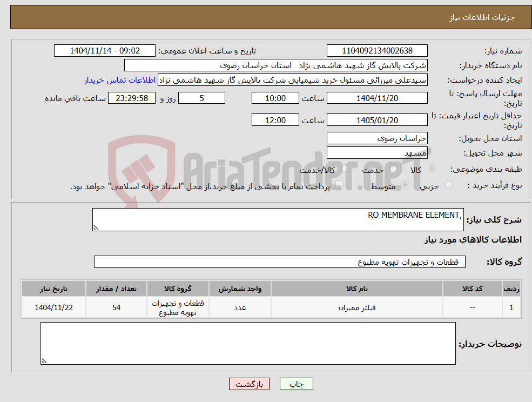Click the resize handle of buyer notes box

coord(44,361)
